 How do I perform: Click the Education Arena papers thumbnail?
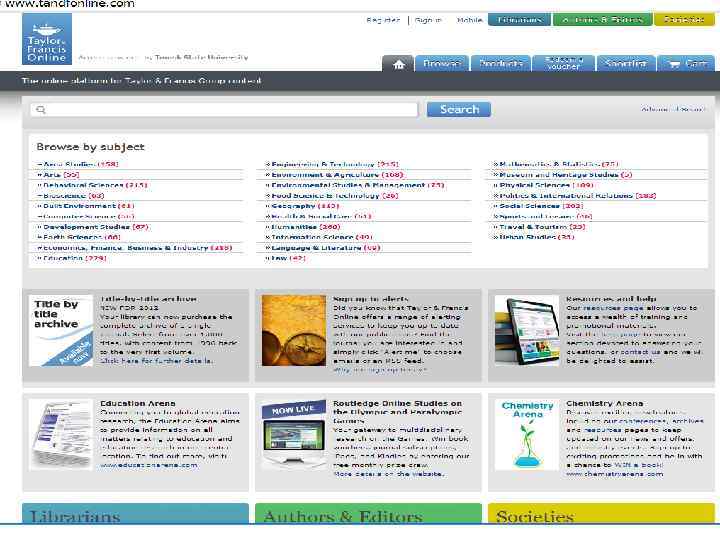[61, 435]
